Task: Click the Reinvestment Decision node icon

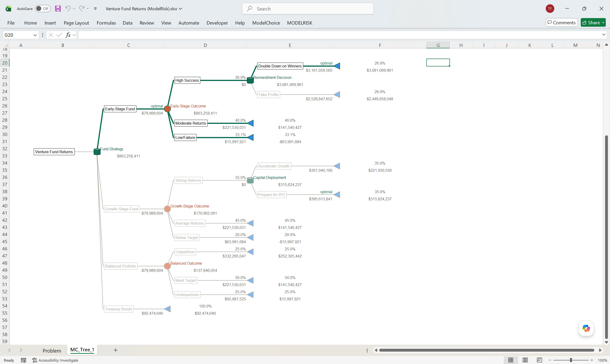Action: [x=250, y=80]
